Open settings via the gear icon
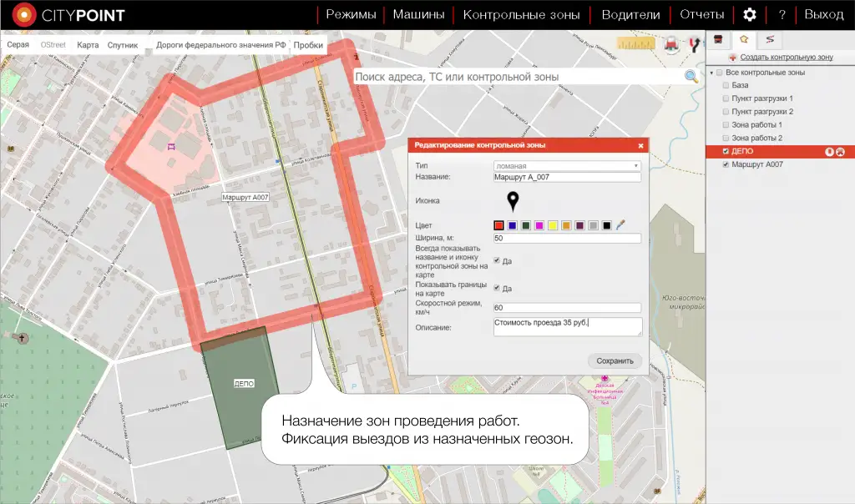Viewport: 855px width, 504px height. (750, 14)
